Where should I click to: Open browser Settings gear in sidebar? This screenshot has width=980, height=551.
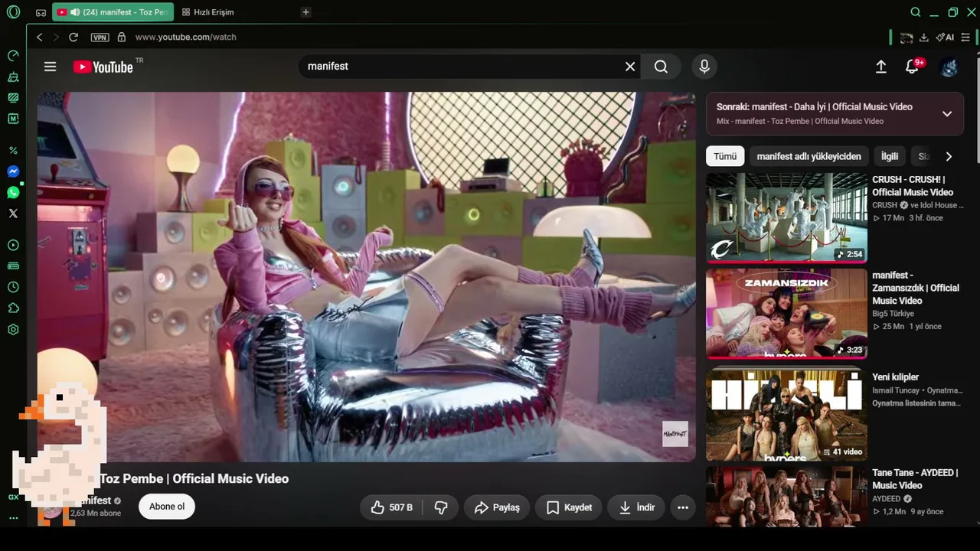point(13,330)
